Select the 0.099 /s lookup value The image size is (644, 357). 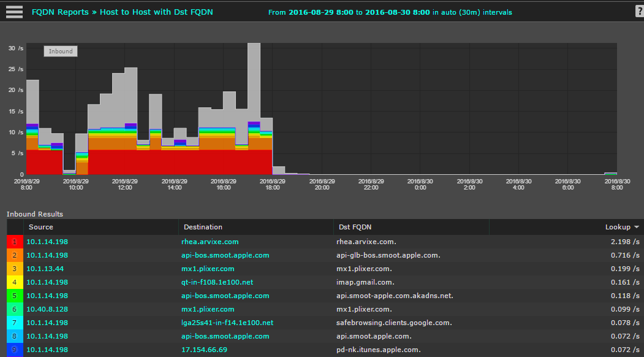tap(626, 309)
